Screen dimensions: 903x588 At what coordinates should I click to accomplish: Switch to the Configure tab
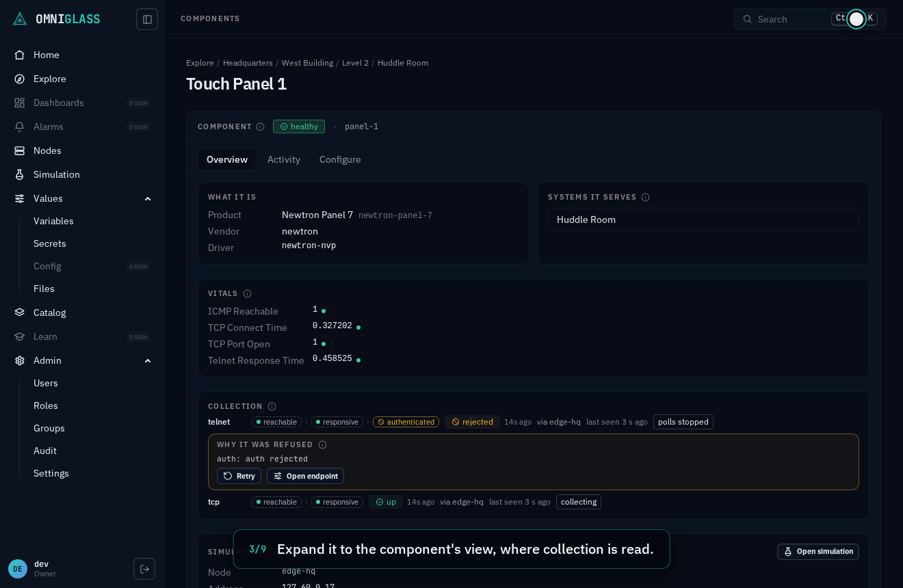340,159
